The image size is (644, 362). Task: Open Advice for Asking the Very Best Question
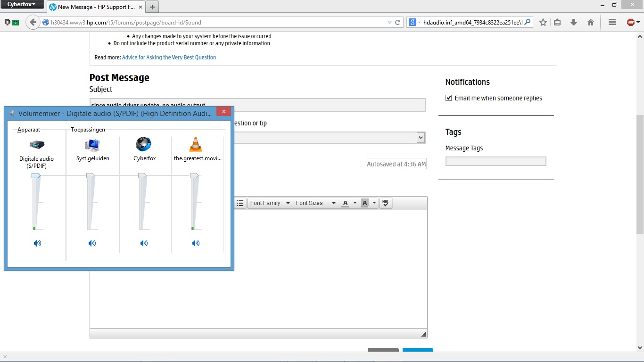[x=169, y=58]
